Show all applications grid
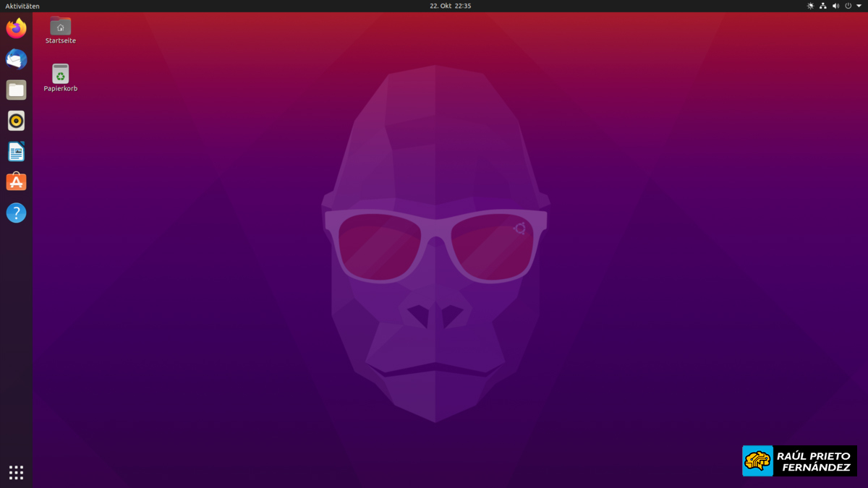868x488 pixels. [x=16, y=472]
